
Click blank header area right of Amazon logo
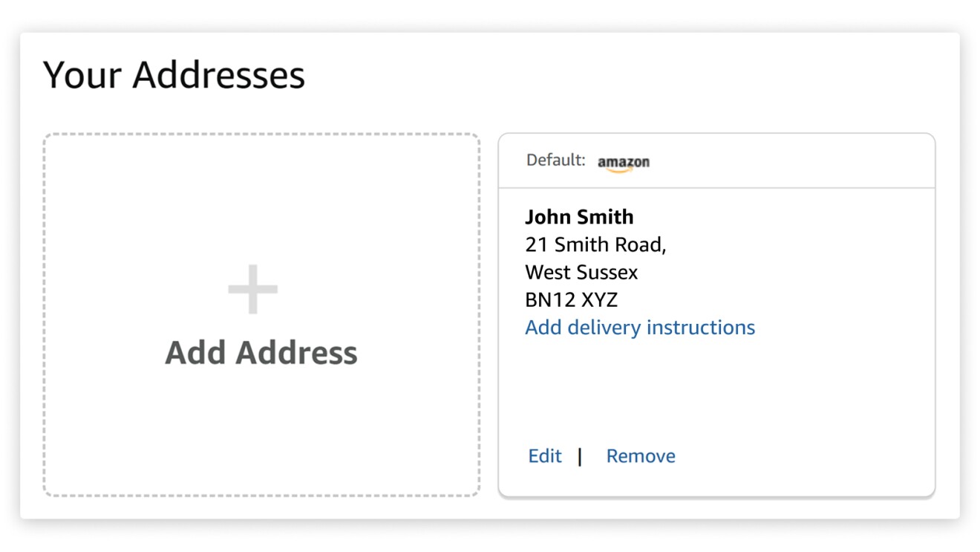pos(787,161)
